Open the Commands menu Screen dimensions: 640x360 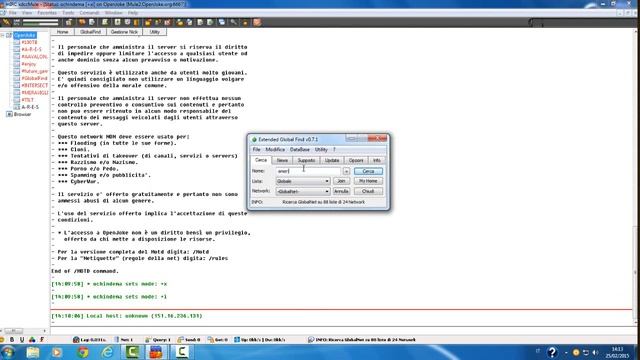[x=89, y=13]
